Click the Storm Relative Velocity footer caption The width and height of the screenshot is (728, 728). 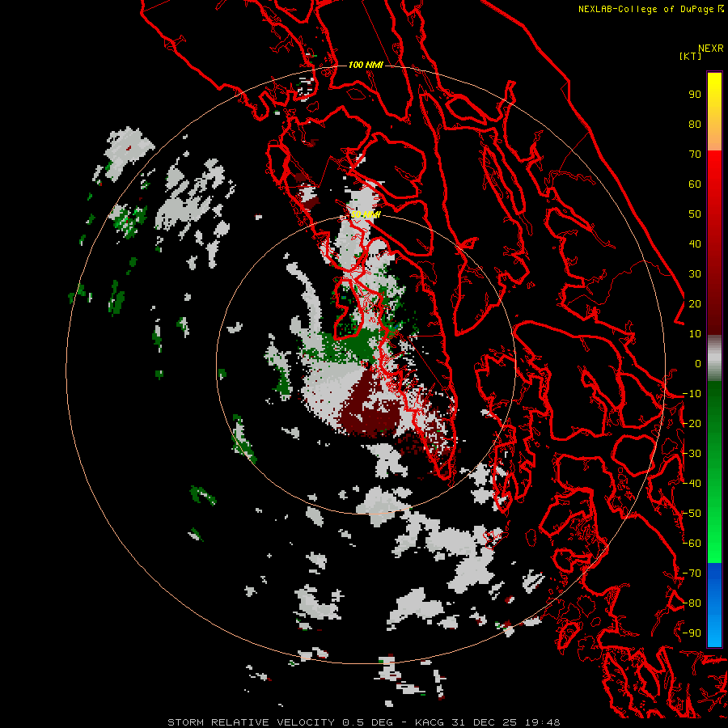pyautogui.click(x=364, y=722)
